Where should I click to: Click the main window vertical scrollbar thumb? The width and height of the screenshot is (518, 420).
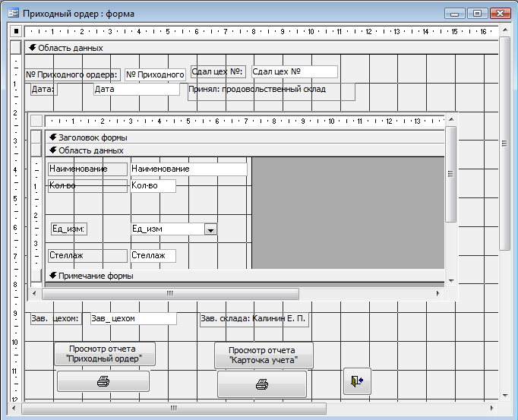(504, 144)
